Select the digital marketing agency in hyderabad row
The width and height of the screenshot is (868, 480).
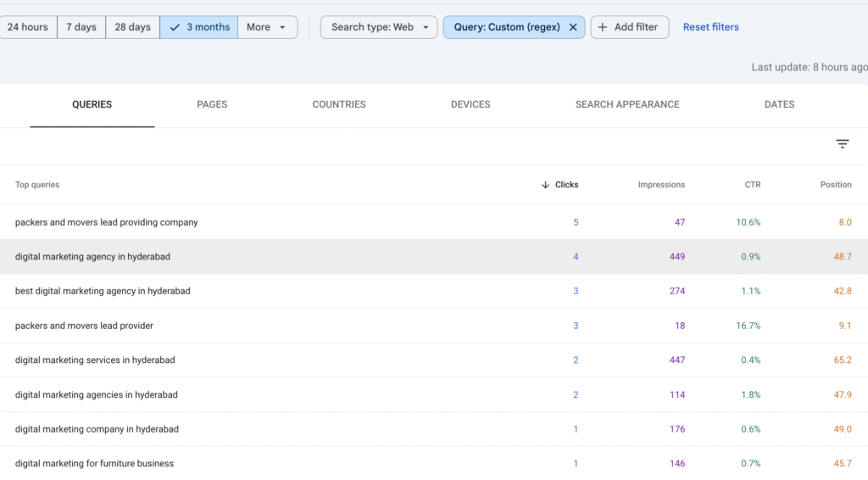(93, 257)
